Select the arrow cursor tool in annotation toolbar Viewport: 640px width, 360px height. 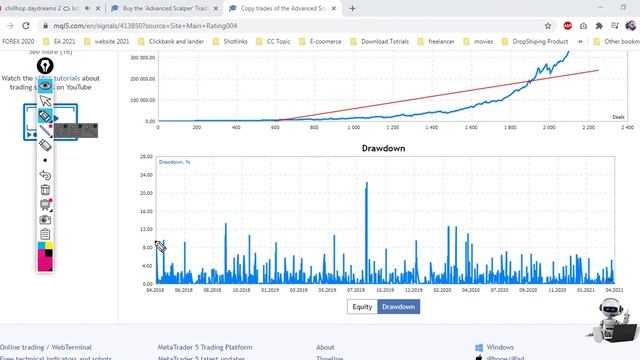(x=45, y=101)
